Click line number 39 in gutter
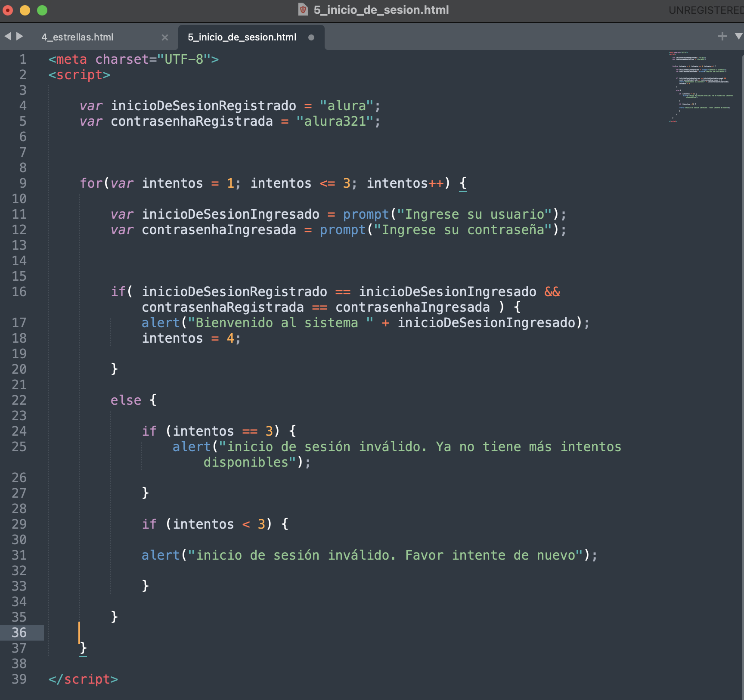This screenshot has width=744, height=700. click(19, 679)
